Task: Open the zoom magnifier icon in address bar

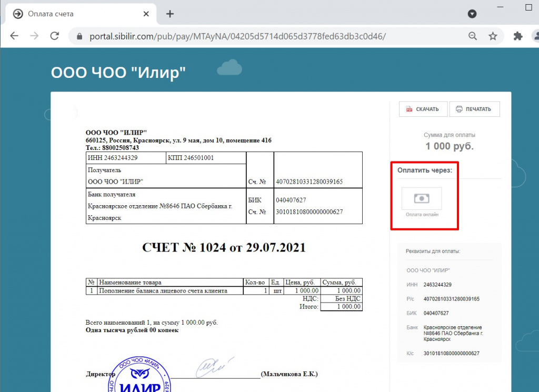Action: [473, 36]
